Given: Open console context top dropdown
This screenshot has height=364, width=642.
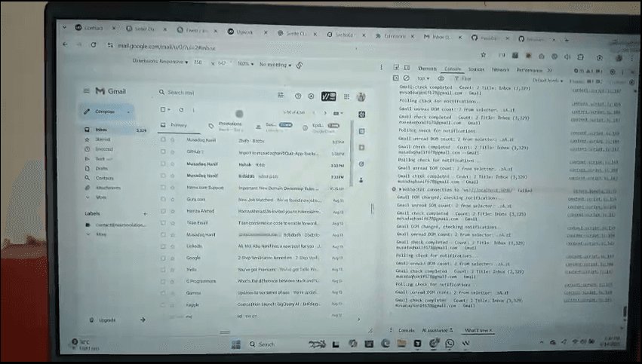Looking at the screenshot, I should pyautogui.click(x=423, y=78).
